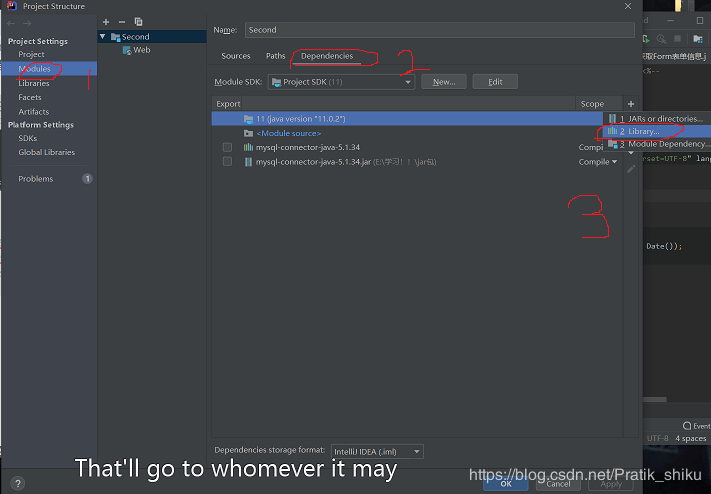Click the Module source folder icon
Image resolution: width=711 pixels, height=494 pixels.
(248, 133)
